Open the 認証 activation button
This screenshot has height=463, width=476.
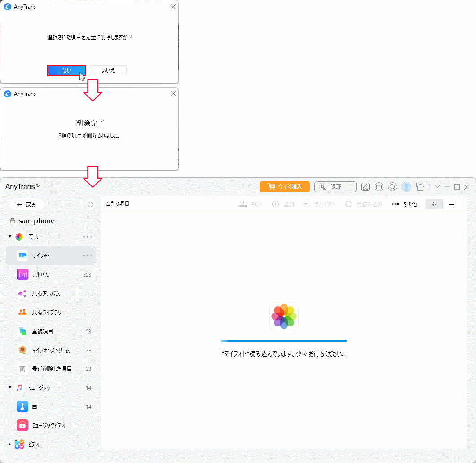click(335, 187)
